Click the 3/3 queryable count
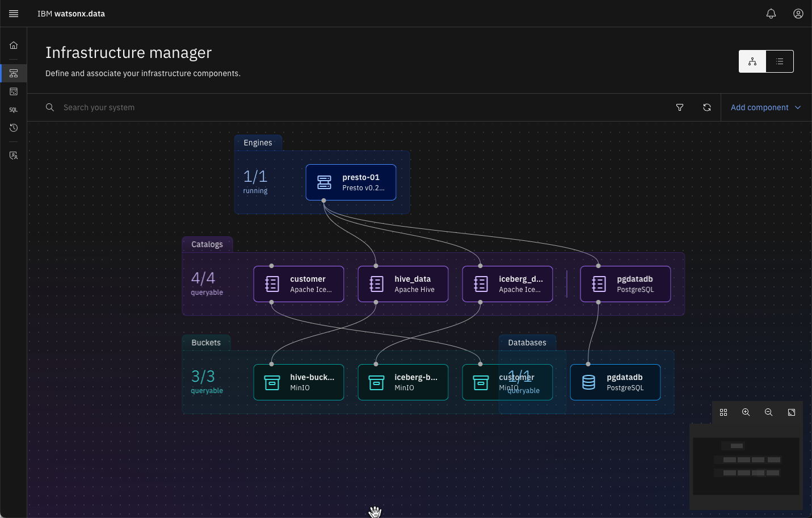Viewport: 812px width, 518px height. (207, 381)
